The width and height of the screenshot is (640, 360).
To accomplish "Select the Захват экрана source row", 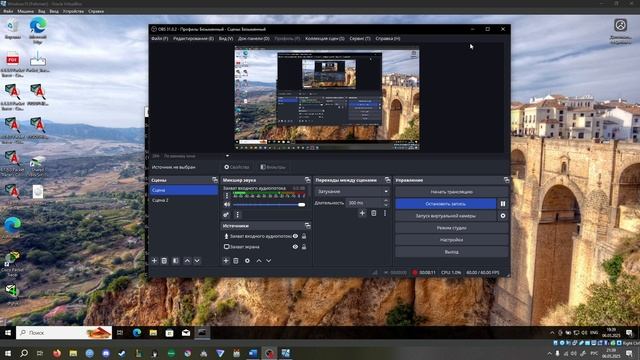I will 265,247.
